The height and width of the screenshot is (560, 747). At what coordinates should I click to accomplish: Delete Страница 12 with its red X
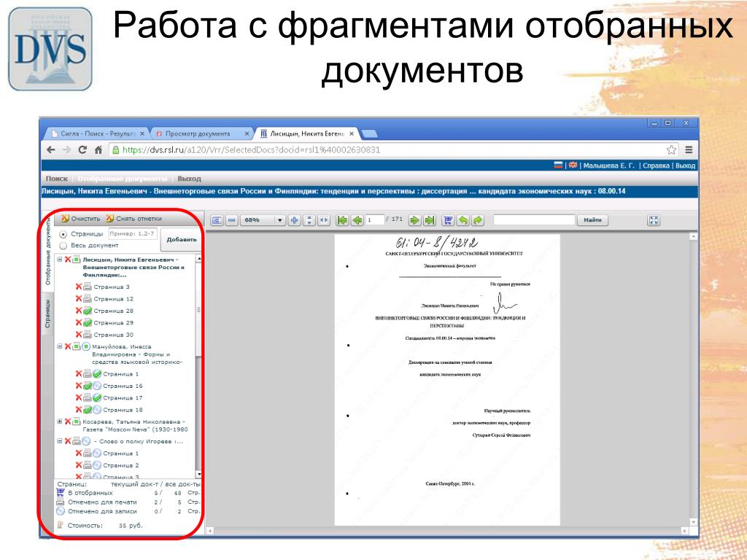pyautogui.click(x=79, y=298)
